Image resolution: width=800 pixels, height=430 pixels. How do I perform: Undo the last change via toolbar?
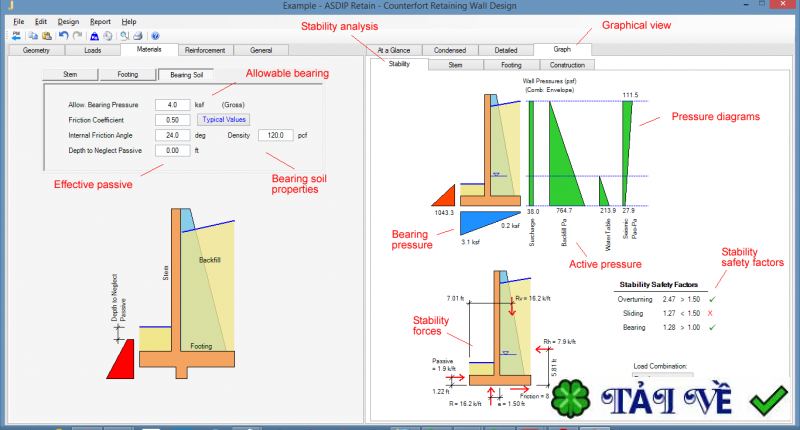point(63,36)
